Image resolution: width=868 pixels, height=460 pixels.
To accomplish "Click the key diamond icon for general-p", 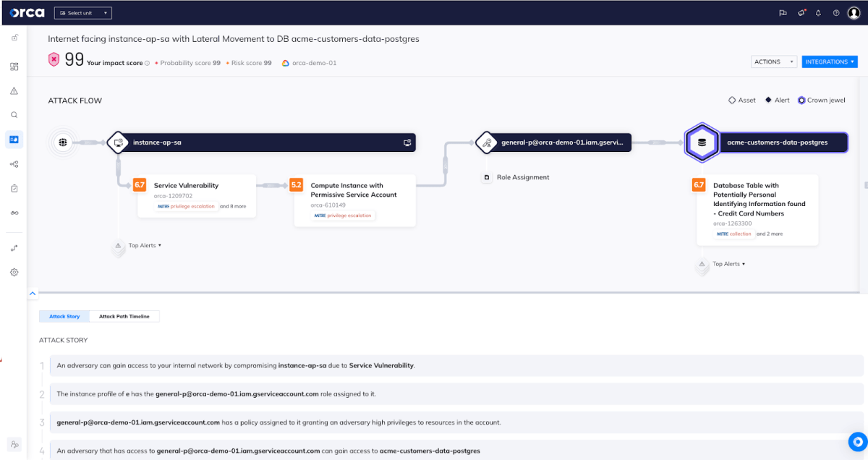I will click(487, 142).
